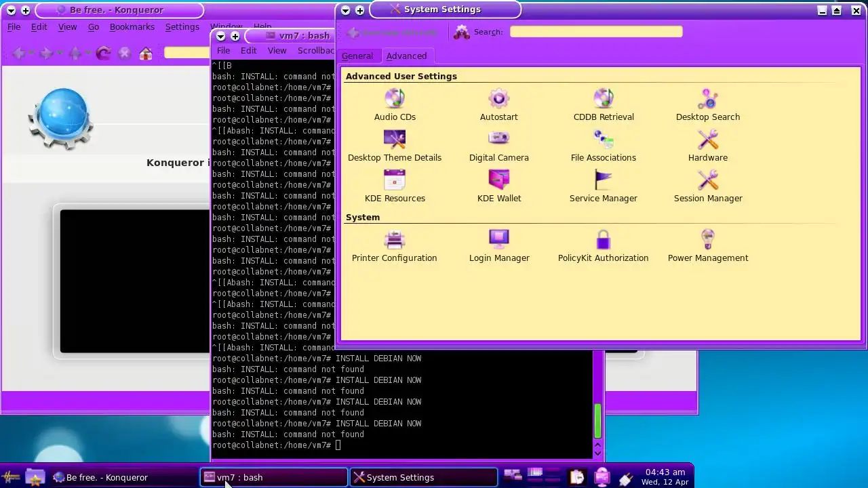
Task: Open the Hardware settings icon
Action: pyautogui.click(x=707, y=146)
